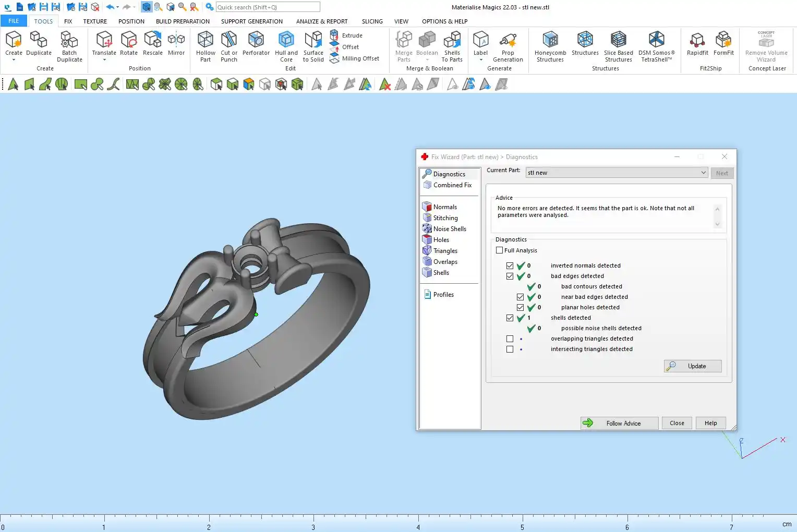The height and width of the screenshot is (532, 797).
Task: Click the Honeycomb Structures icon
Action: [x=550, y=40]
